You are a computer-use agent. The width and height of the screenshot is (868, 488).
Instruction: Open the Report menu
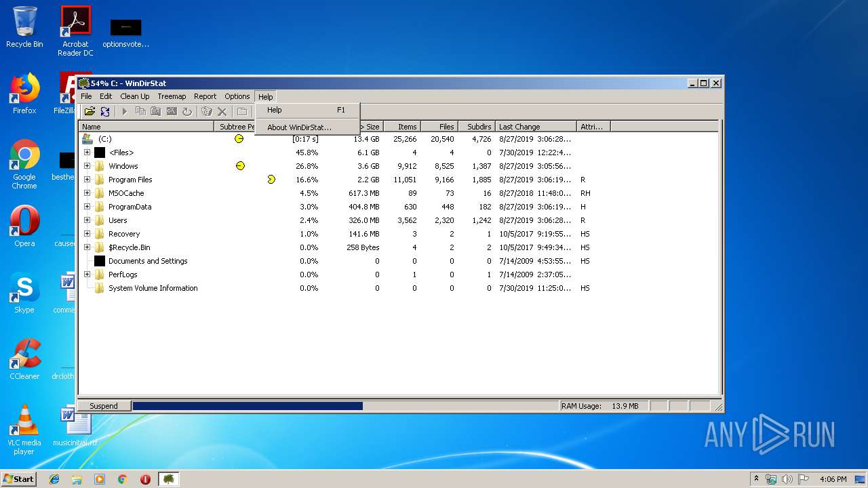point(205,96)
